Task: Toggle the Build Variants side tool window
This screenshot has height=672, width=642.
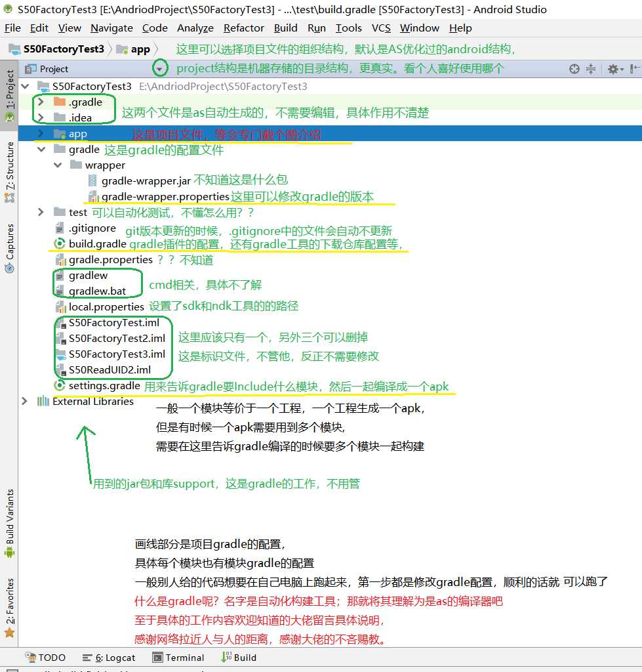Action: coord(9,523)
